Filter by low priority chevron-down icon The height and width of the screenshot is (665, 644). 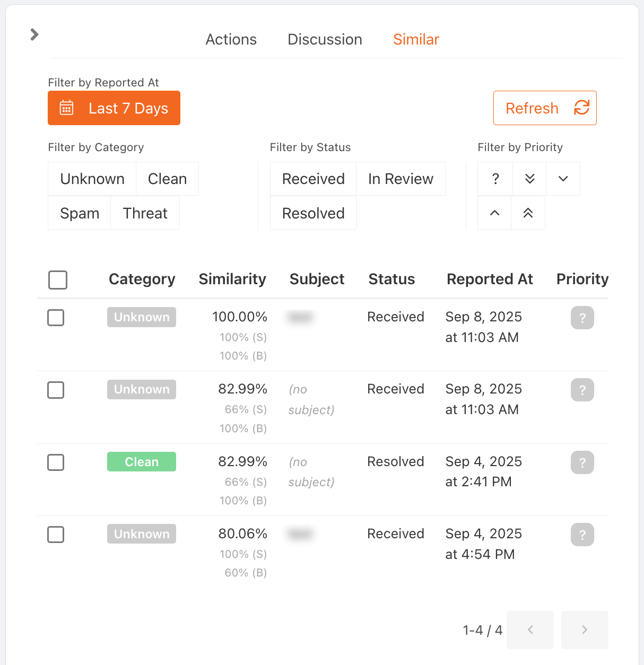pyautogui.click(x=563, y=179)
